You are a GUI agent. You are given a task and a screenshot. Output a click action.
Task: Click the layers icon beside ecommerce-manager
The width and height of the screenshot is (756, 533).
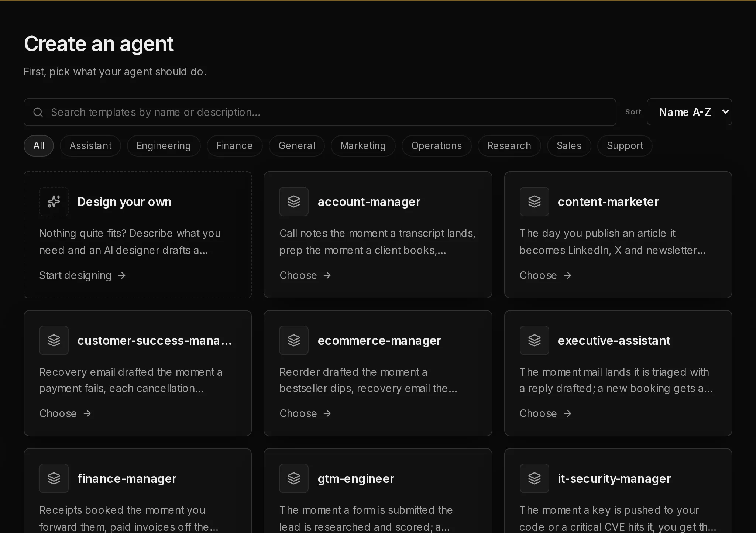(x=294, y=340)
